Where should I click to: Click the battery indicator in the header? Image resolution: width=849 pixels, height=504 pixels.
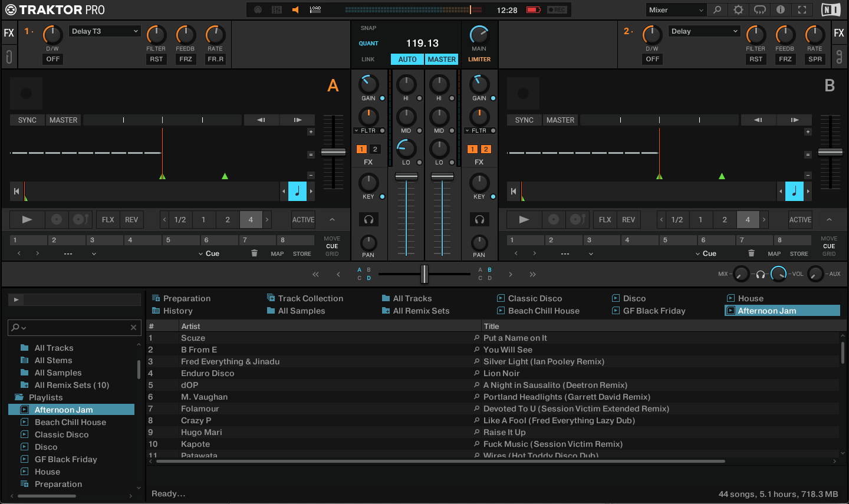(x=534, y=10)
